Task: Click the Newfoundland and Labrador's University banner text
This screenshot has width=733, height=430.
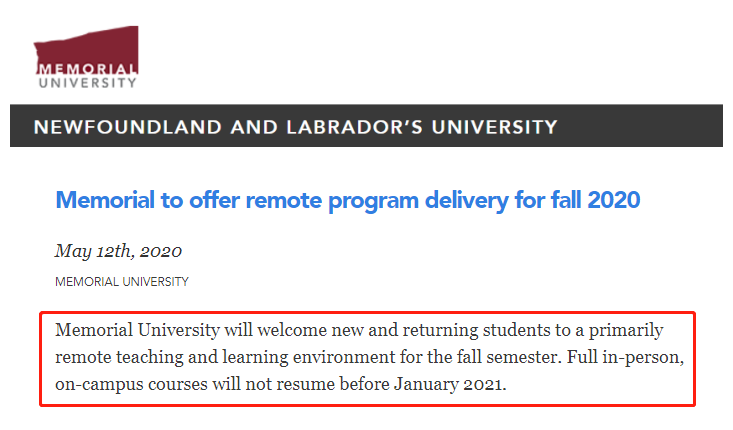Action: coord(295,127)
